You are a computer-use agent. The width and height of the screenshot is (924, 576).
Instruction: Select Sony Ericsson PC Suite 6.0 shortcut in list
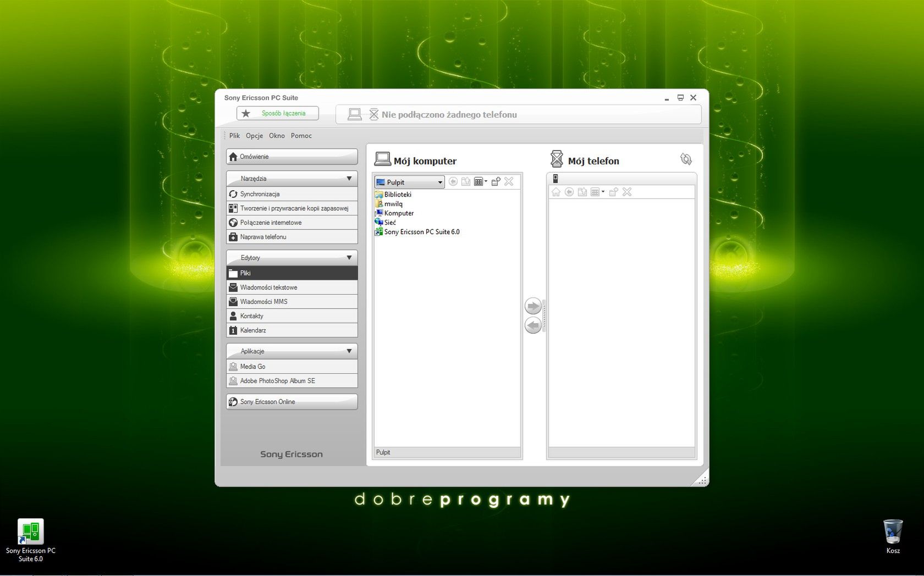(x=417, y=232)
